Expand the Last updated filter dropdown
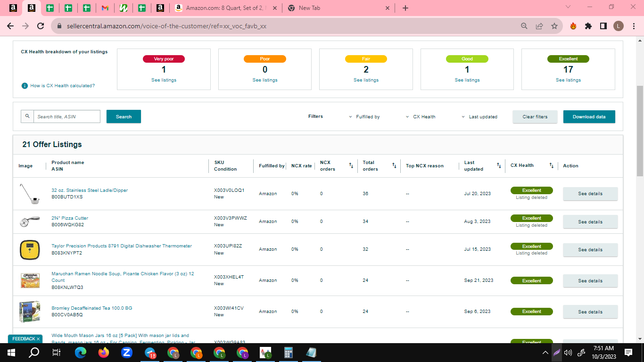Viewport: 644px width, 362px height. tap(479, 117)
